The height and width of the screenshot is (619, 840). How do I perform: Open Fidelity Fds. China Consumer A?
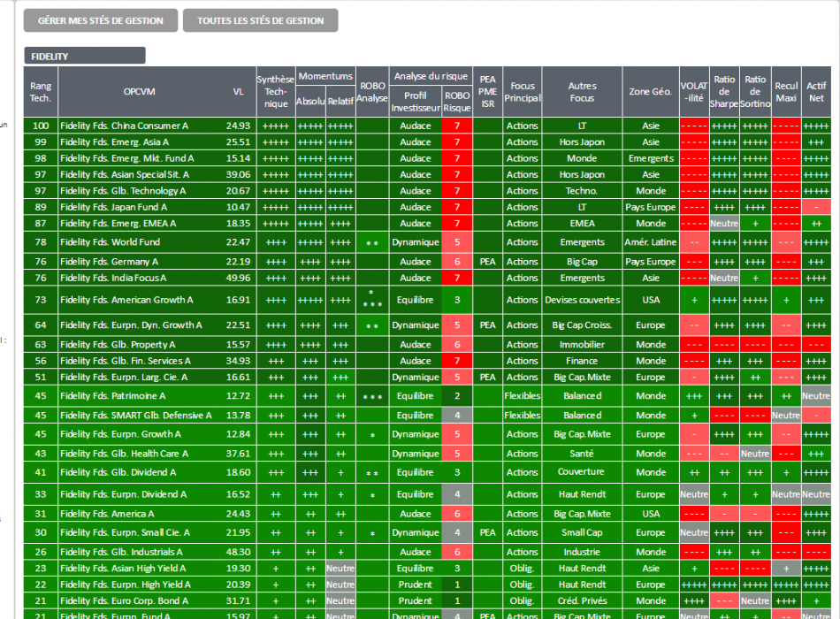click(125, 126)
